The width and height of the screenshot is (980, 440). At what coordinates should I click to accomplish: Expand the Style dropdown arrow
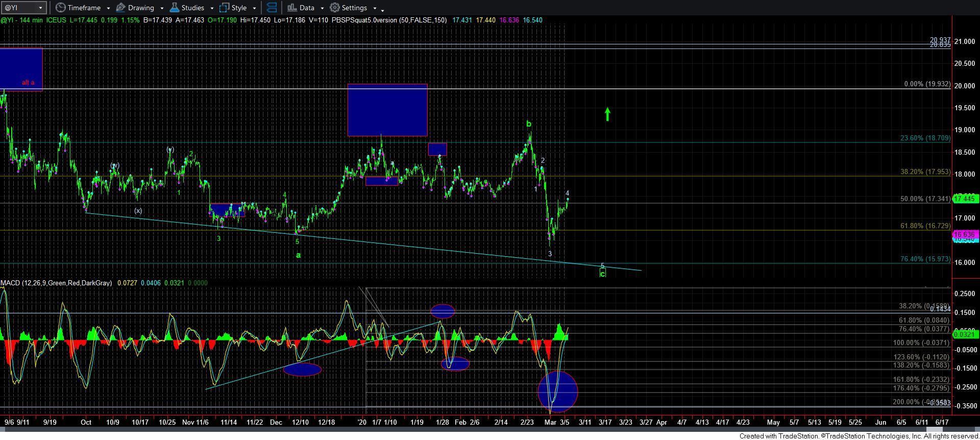click(x=254, y=8)
